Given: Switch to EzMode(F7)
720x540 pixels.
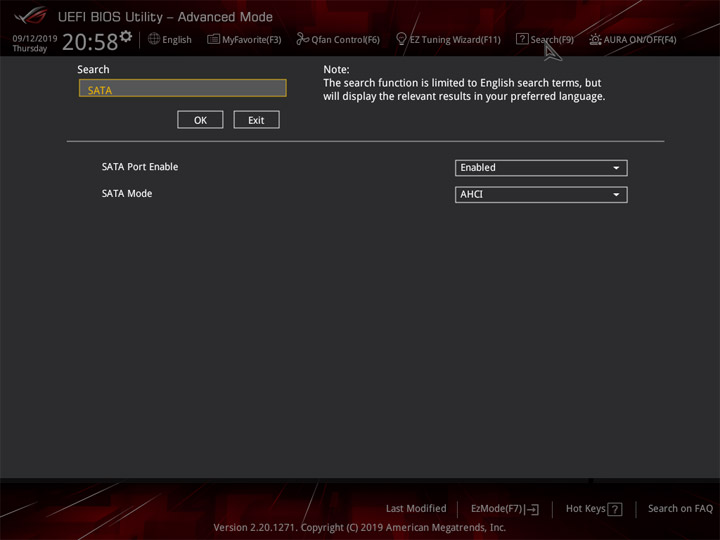Looking at the screenshot, I should point(505,509).
